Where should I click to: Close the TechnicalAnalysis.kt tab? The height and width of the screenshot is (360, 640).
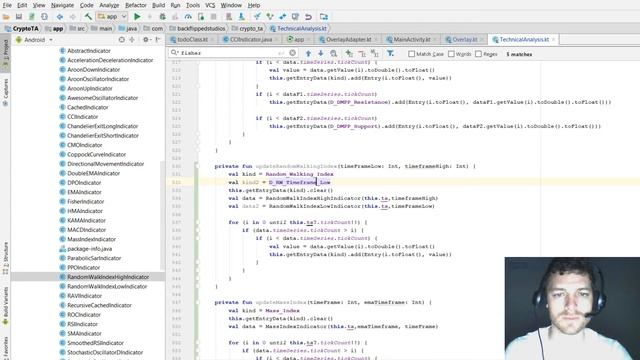click(x=553, y=40)
